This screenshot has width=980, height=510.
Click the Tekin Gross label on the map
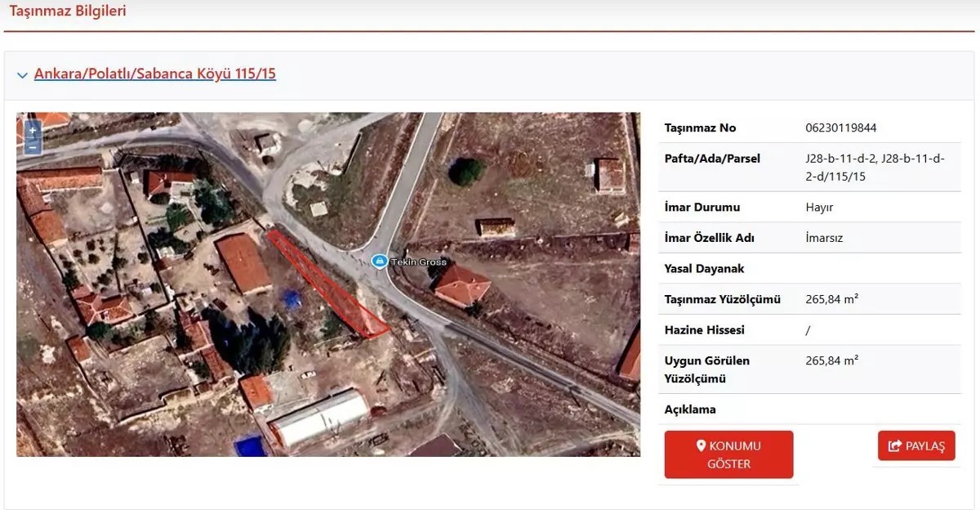(420, 262)
